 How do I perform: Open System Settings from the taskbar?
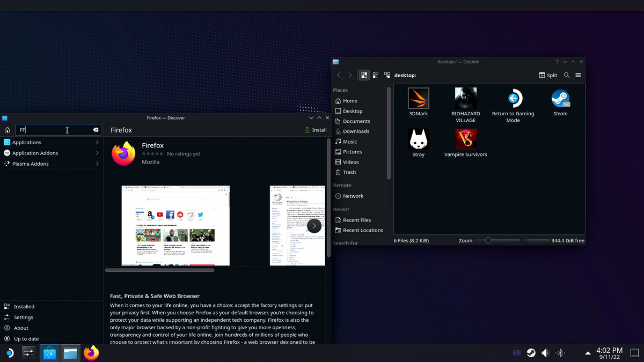(x=28, y=353)
